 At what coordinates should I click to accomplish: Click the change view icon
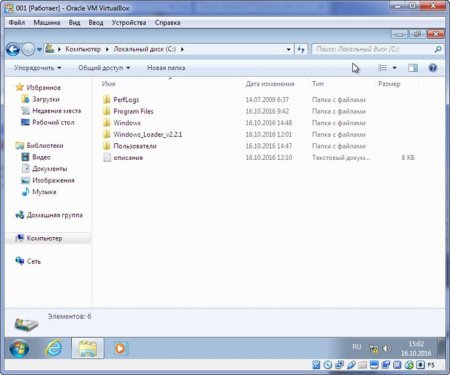(x=382, y=68)
